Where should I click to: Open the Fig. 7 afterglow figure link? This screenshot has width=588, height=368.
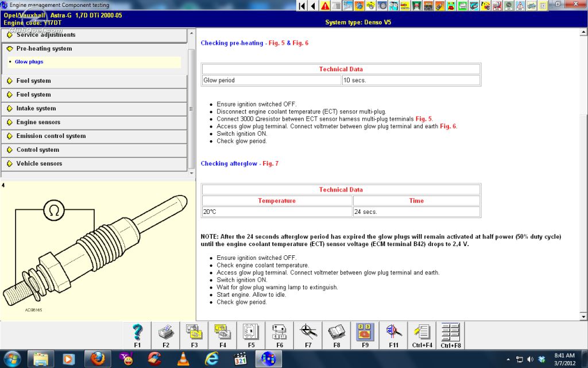[270, 164]
